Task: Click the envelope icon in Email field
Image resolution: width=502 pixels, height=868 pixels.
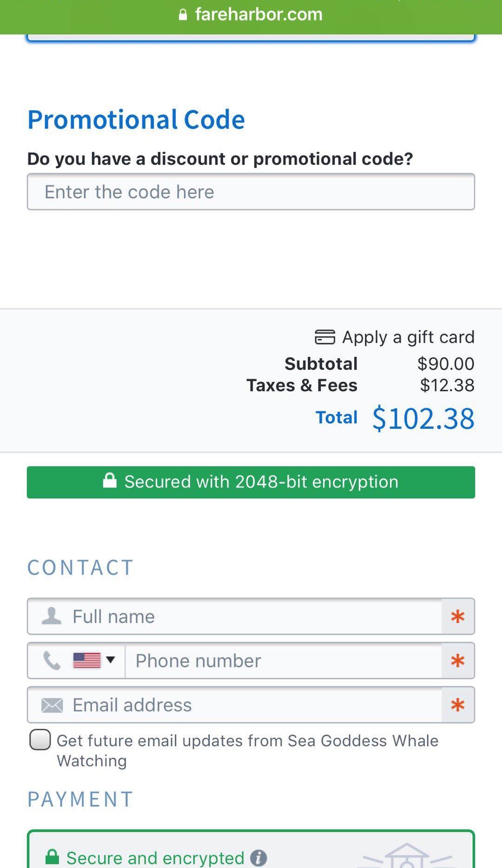Action: pos(52,705)
